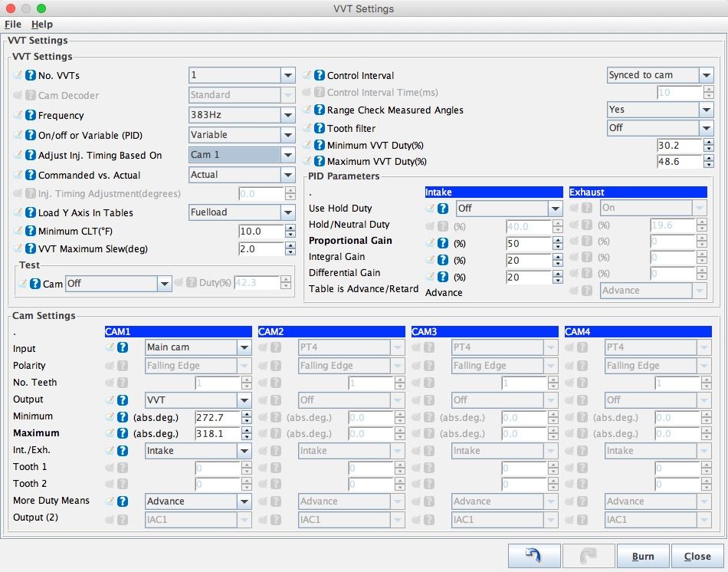The height and width of the screenshot is (572, 728).
Task: Click the undo arrow button
Action: (533, 556)
